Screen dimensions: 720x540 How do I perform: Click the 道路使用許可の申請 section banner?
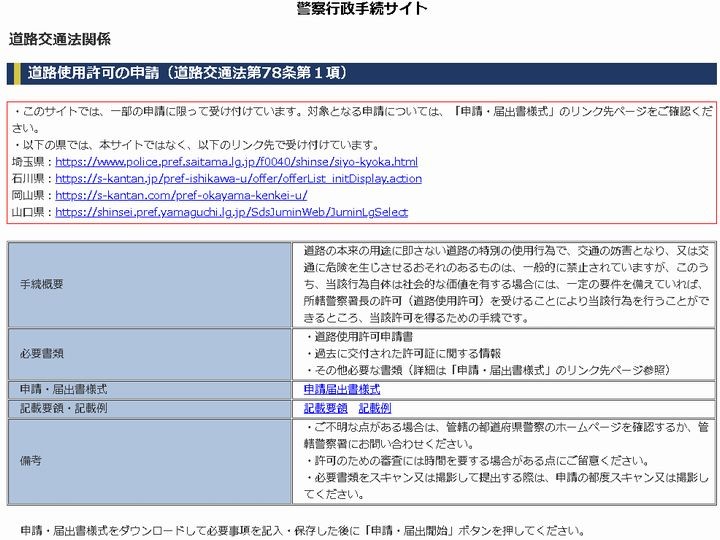186,73
